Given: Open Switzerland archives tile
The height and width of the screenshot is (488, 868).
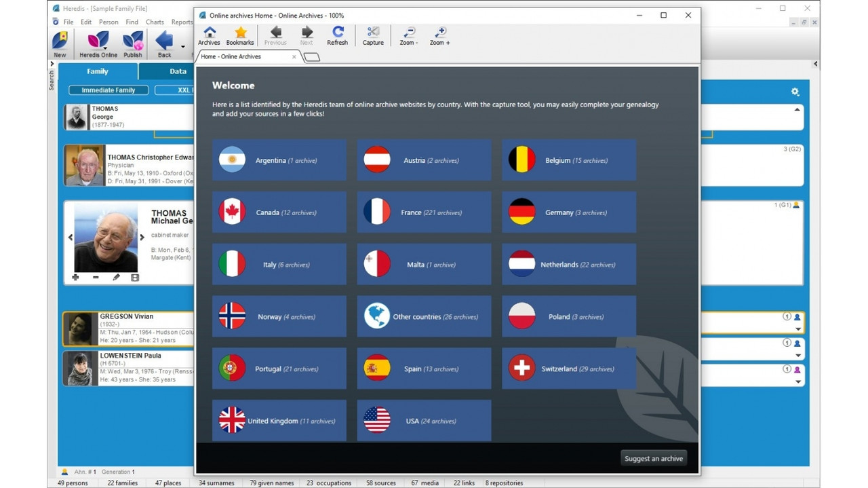Looking at the screenshot, I should tap(569, 369).
